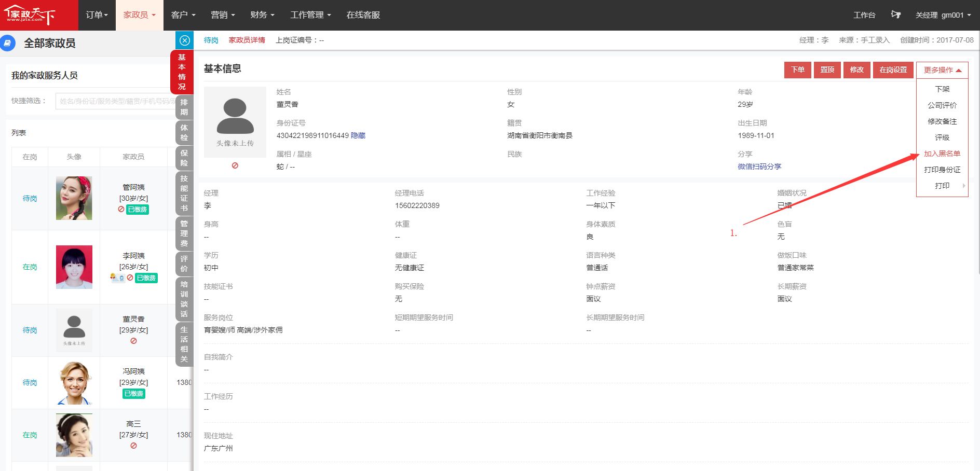The image size is (980, 471).
Task: Switch to the 保险 side tab
Action: (184, 158)
